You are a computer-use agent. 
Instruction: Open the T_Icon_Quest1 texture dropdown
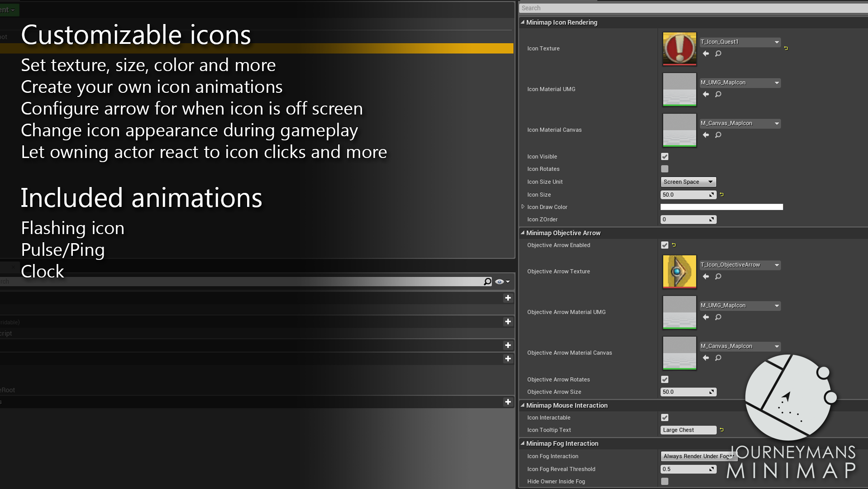pos(740,42)
